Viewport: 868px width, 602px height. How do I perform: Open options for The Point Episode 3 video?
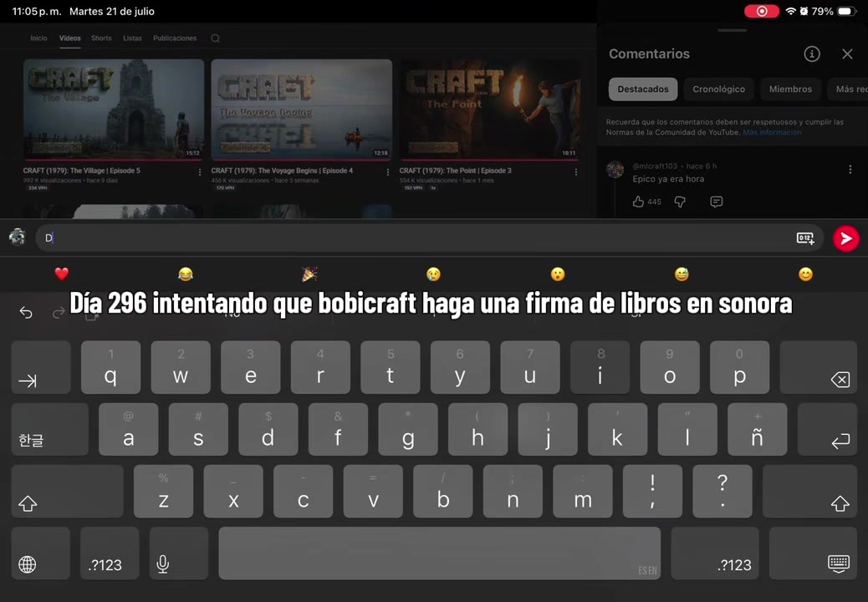coord(575,172)
